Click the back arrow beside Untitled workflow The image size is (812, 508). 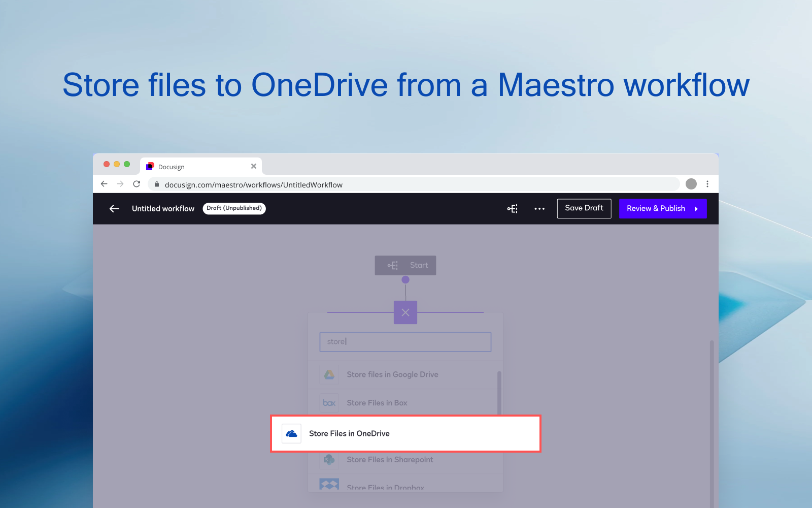(x=114, y=209)
